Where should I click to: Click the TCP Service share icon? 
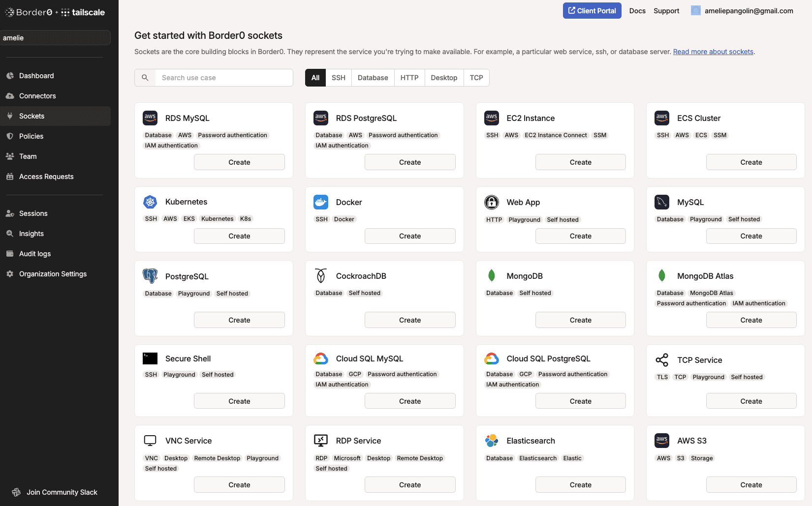(x=662, y=360)
